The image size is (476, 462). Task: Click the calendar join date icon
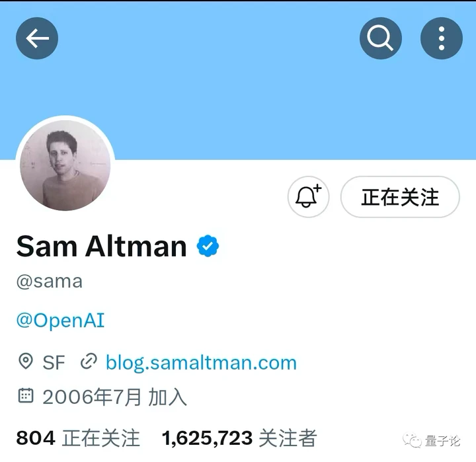coord(26,395)
